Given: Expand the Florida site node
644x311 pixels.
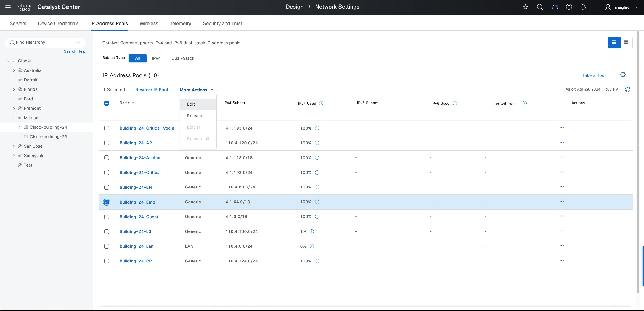Looking at the screenshot, I should (x=14, y=90).
